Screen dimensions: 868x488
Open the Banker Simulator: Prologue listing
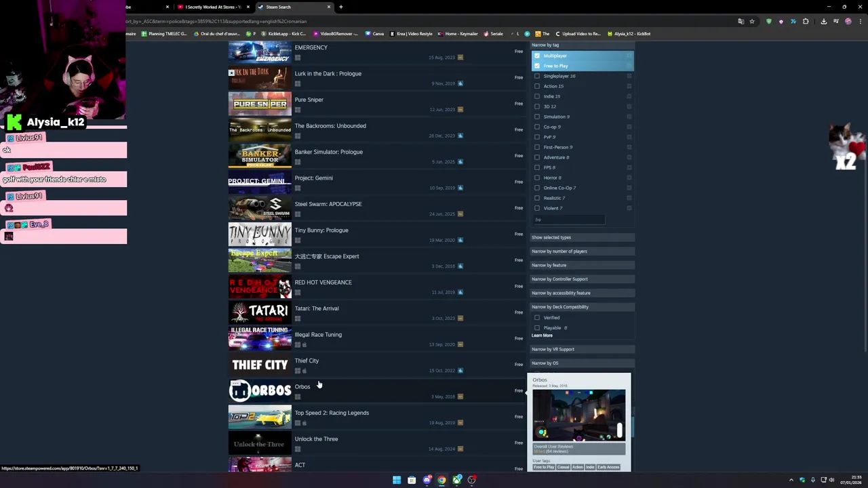click(x=376, y=156)
